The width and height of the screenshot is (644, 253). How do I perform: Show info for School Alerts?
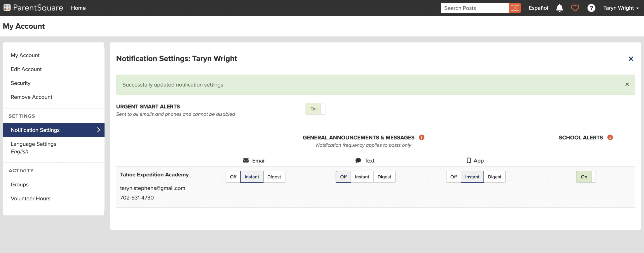click(x=610, y=137)
